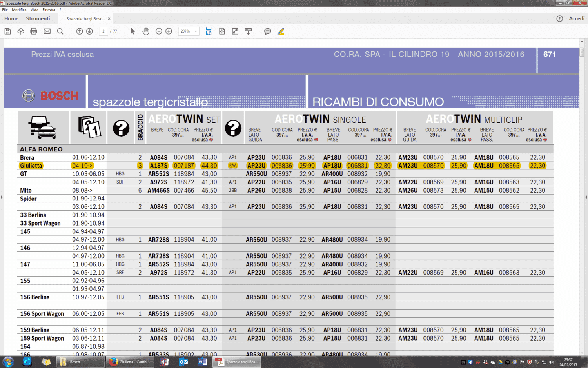Screen dimensions: 588x368
Task: Zoom in with the plus circle icon
Action: coord(169,31)
